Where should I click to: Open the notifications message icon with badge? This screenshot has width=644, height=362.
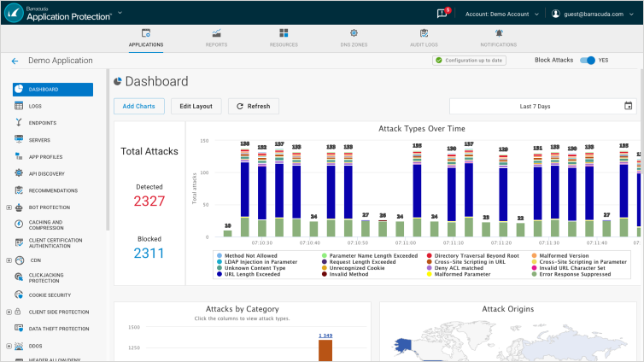(442, 14)
